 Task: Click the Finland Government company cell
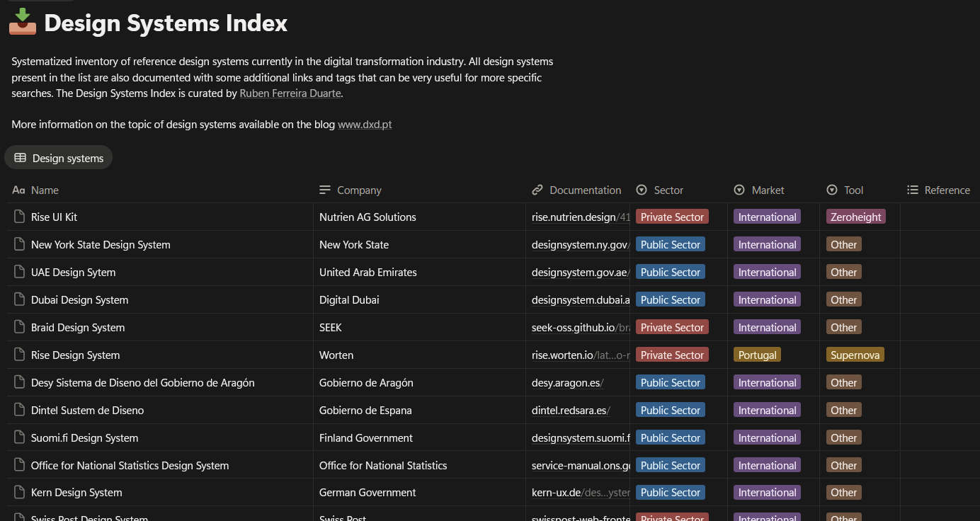point(419,437)
